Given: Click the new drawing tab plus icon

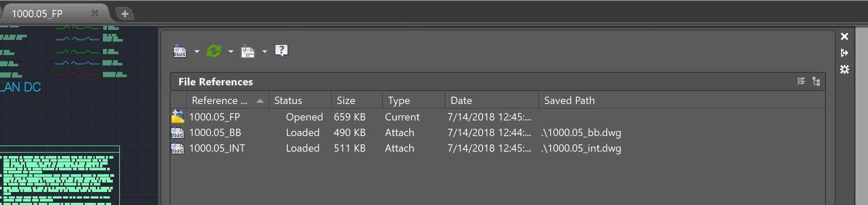Looking at the screenshot, I should tap(125, 14).
